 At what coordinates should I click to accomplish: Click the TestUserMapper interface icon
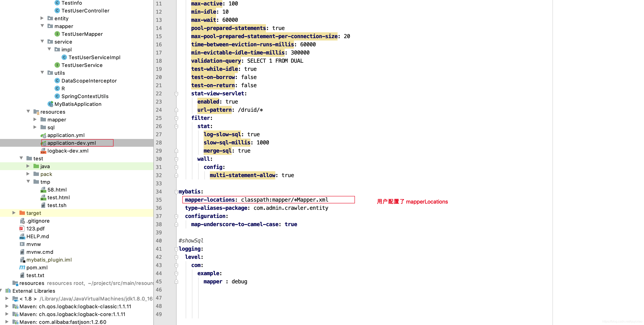coord(57,34)
